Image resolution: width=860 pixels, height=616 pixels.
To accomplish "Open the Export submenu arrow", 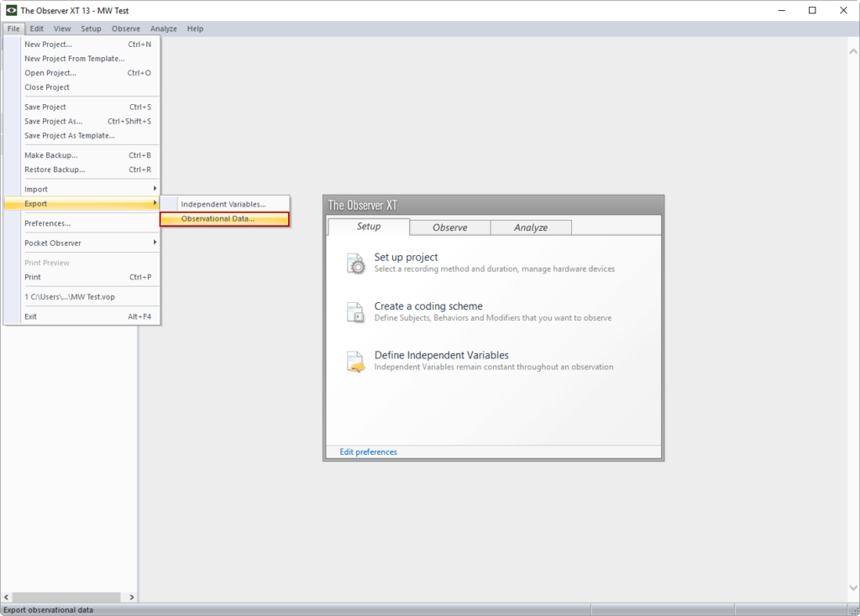I will (155, 203).
